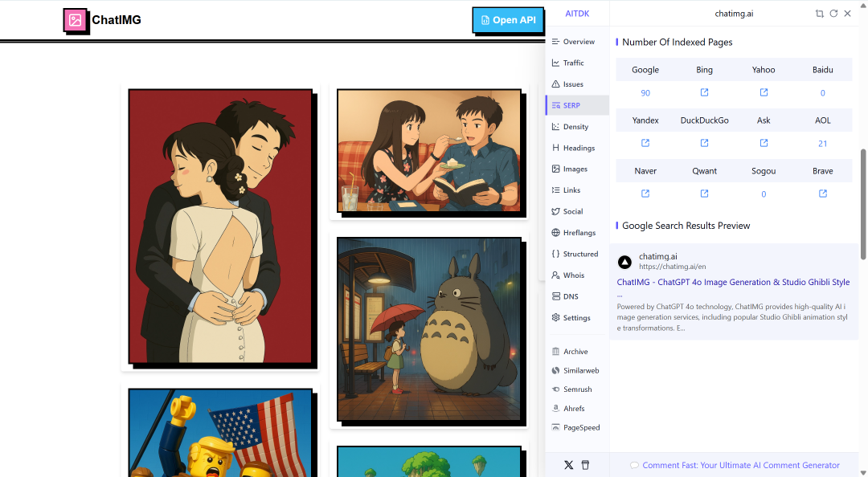Click the Brave external link icon

pyautogui.click(x=823, y=193)
